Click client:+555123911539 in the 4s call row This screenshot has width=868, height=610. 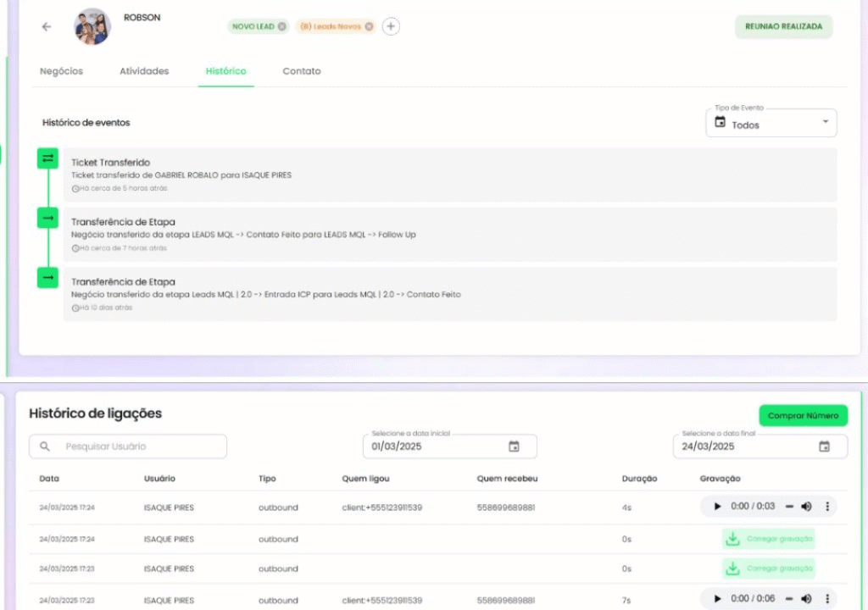(382, 507)
